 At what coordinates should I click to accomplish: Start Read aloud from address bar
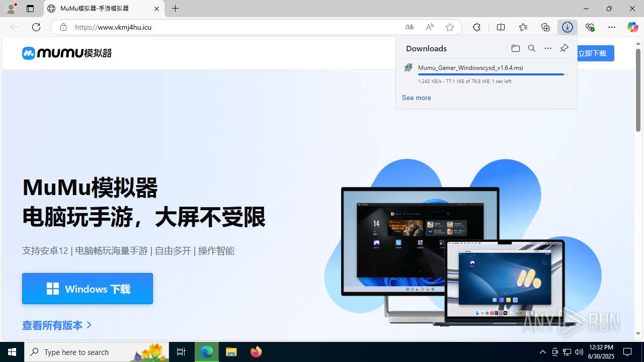(x=430, y=27)
